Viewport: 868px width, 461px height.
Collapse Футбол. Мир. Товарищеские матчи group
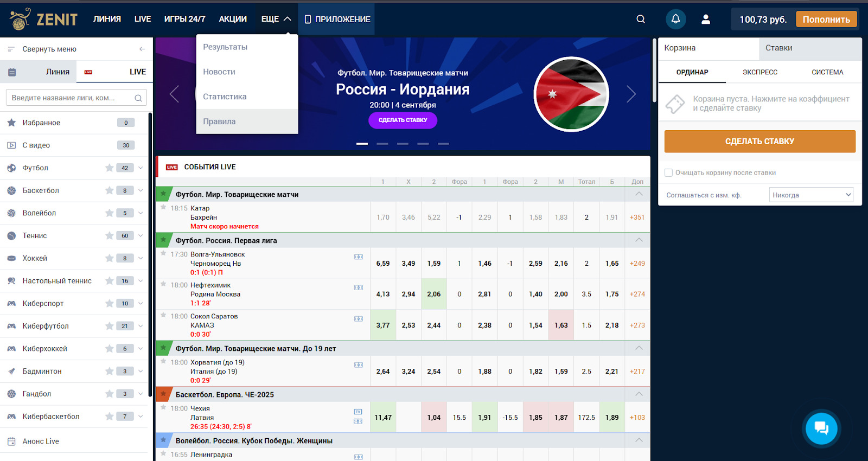pos(639,194)
